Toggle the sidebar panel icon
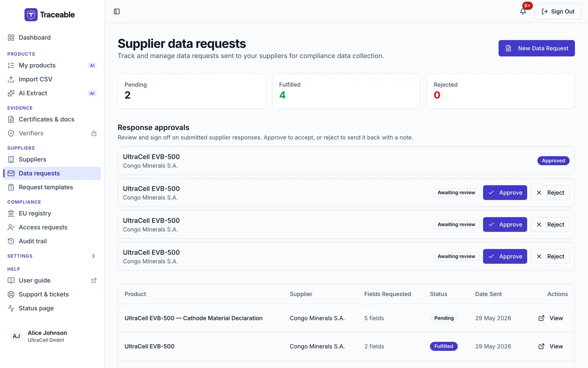The height and width of the screenshot is (368, 588). (117, 11)
